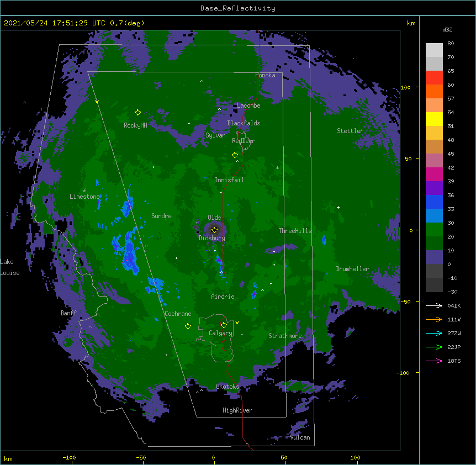Click the Calgary city label
Screen dimensions: 476x465
[221, 333]
